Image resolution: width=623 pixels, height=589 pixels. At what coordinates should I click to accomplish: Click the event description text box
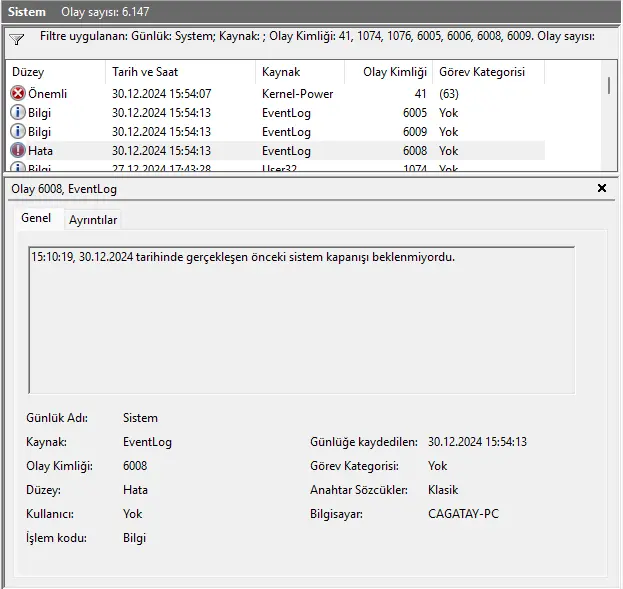coord(302,320)
